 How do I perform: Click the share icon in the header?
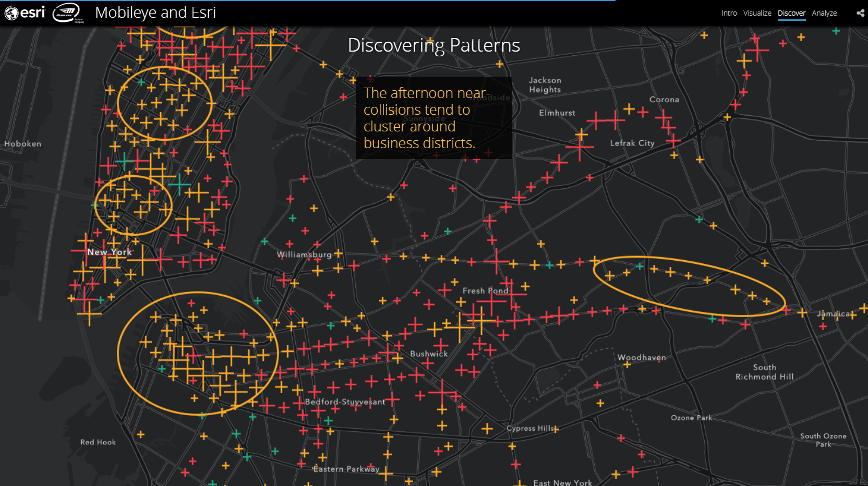(x=860, y=13)
